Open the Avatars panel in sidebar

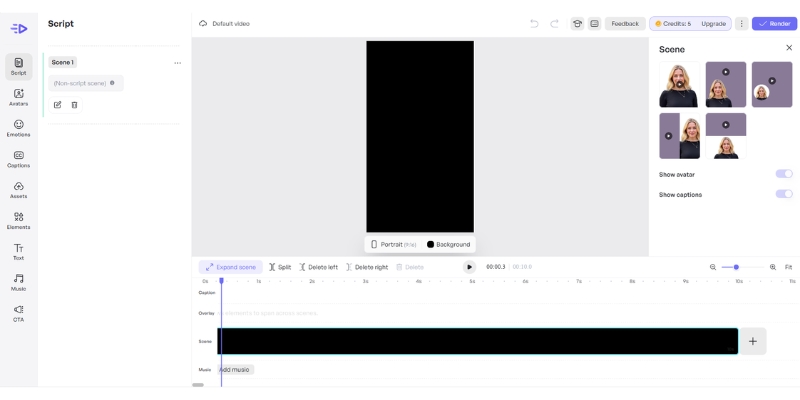click(18, 97)
